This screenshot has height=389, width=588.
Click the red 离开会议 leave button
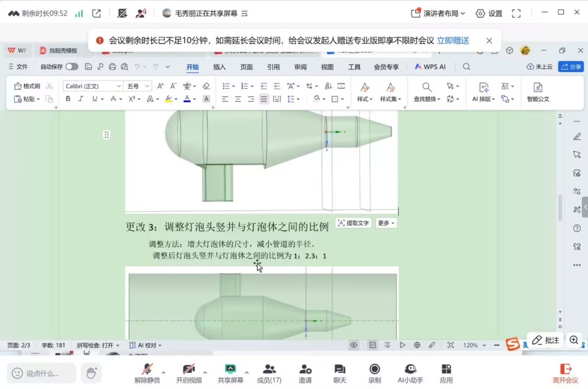pos(565,373)
